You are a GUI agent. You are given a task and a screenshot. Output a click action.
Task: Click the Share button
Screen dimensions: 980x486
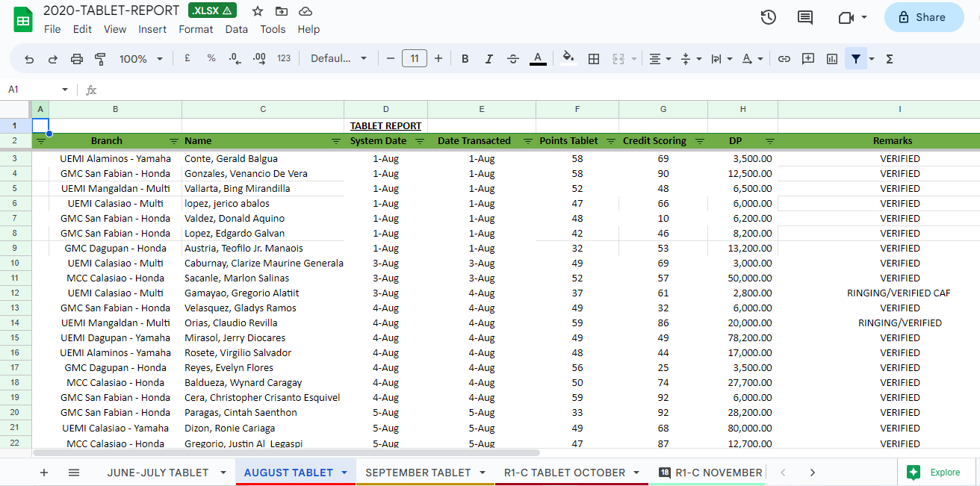click(x=923, y=17)
